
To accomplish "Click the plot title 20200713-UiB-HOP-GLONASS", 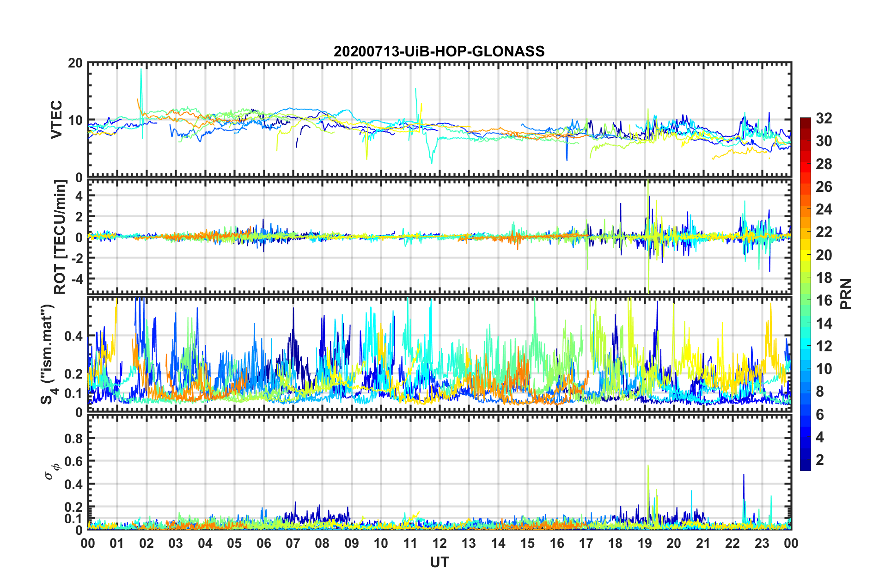I will click(x=439, y=51).
